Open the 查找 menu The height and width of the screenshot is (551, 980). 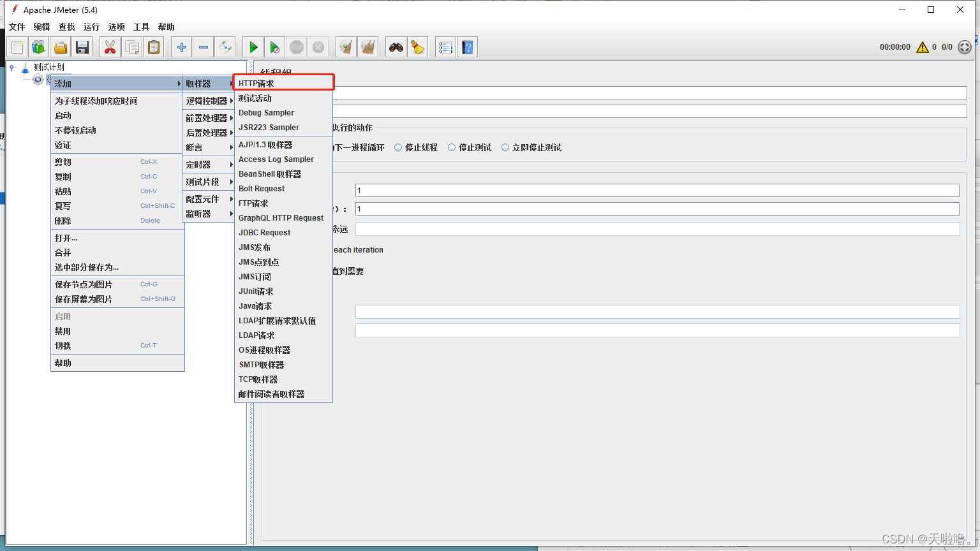(x=67, y=27)
